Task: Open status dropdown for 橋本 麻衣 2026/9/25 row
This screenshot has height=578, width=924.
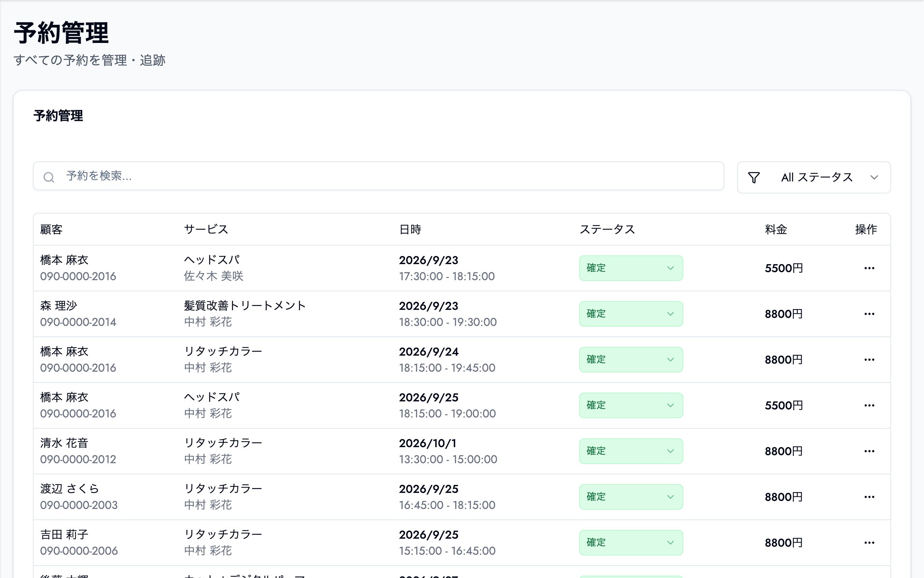Action: [631, 405]
